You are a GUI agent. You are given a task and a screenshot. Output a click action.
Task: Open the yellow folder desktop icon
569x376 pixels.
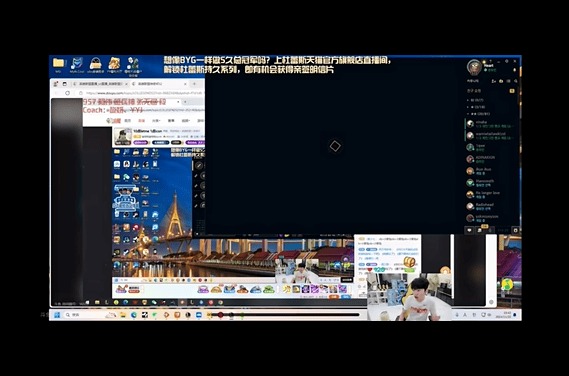point(58,64)
